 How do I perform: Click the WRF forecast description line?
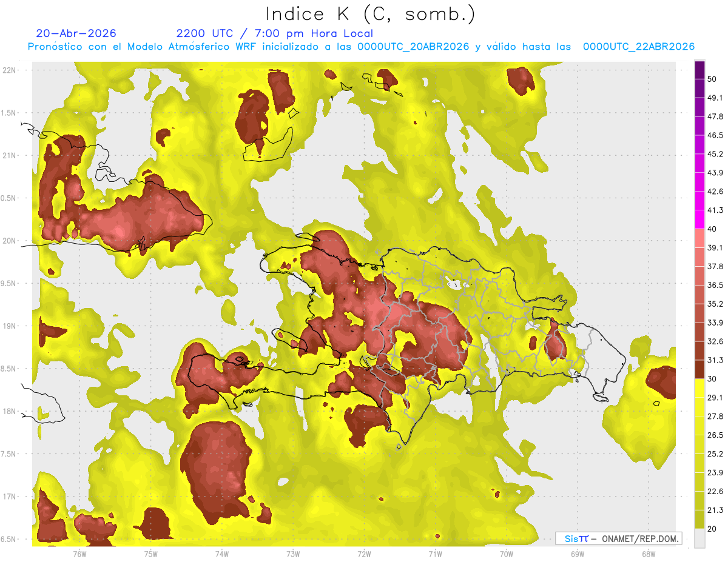(361, 46)
